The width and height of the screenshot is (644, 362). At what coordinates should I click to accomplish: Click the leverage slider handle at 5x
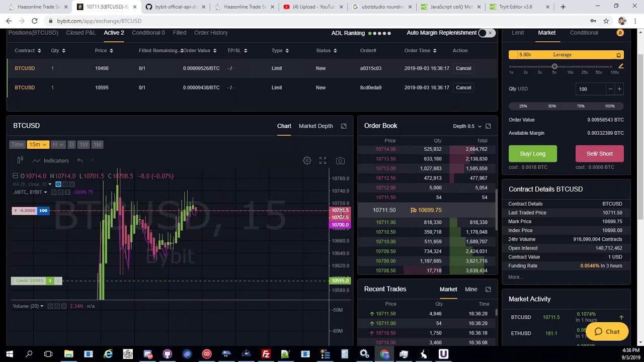click(x=554, y=66)
